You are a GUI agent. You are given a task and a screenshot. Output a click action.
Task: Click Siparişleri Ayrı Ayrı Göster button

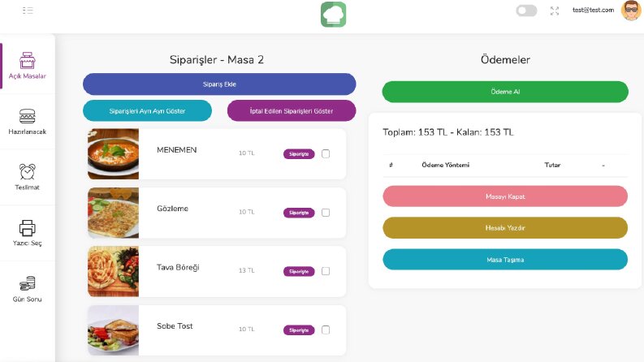tap(148, 111)
